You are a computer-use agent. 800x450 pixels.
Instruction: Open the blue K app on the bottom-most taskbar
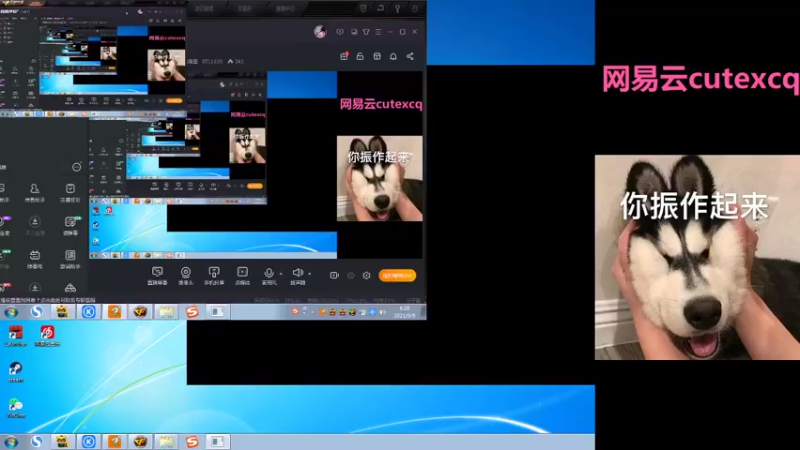pyautogui.click(x=89, y=442)
